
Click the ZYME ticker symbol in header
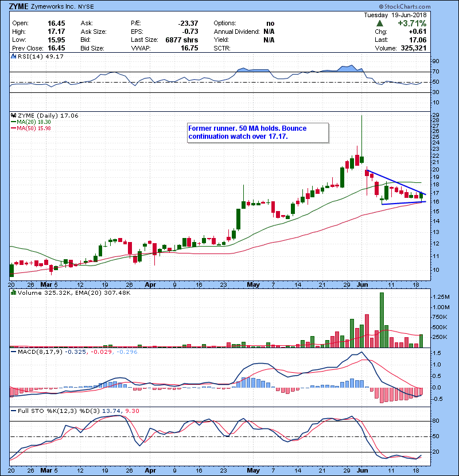coord(19,6)
